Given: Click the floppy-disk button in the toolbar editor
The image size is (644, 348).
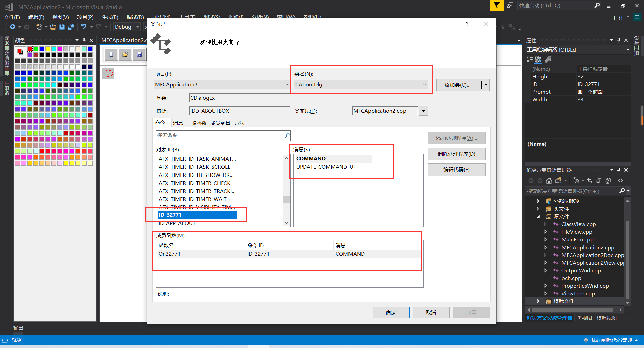Looking at the screenshot, I should click(139, 54).
